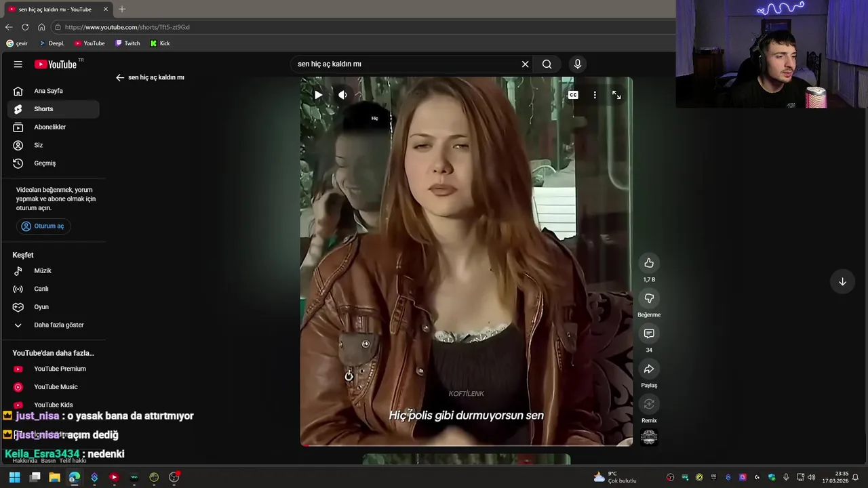Open Müzik under Keşfet
This screenshot has width=868, height=488.
pyautogui.click(x=53, y=270)
